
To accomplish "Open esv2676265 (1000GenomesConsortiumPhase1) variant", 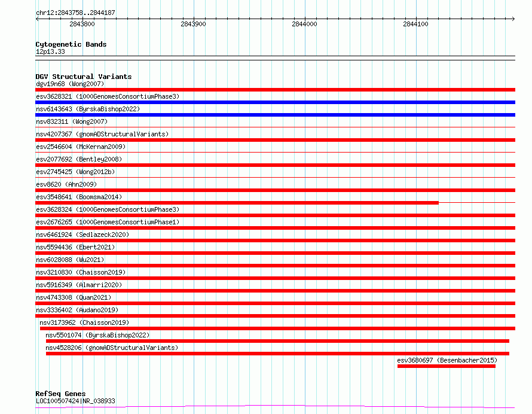I will point(108,222).
